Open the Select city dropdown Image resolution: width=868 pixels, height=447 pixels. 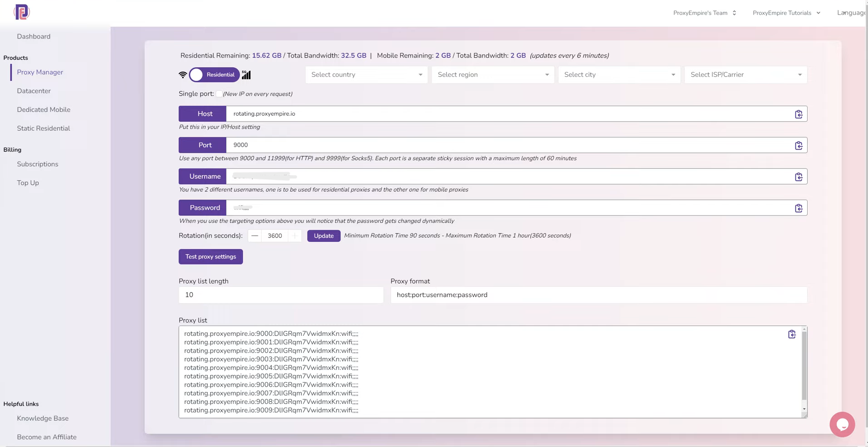click(x=619, y=75)
